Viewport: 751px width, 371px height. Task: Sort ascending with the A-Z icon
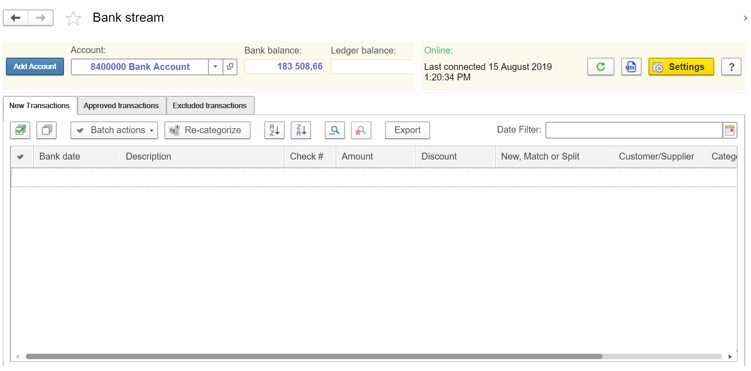[x=274, y=130]
